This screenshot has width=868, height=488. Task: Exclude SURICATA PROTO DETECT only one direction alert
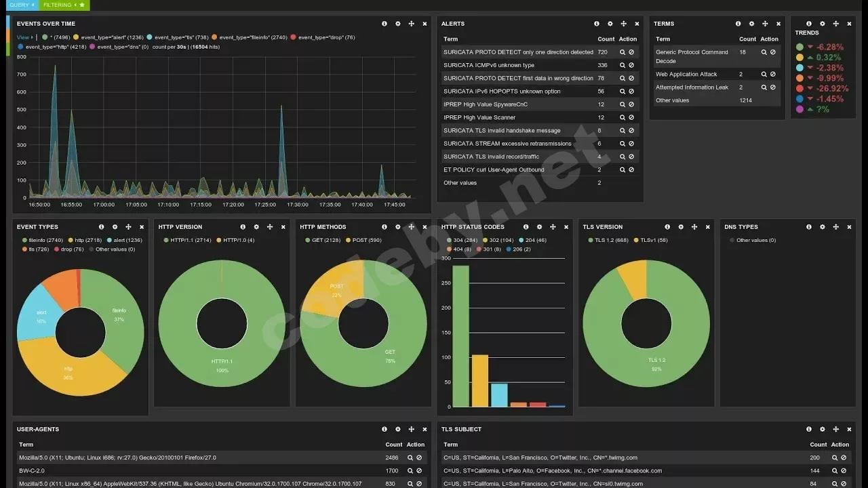click(631, 52)
